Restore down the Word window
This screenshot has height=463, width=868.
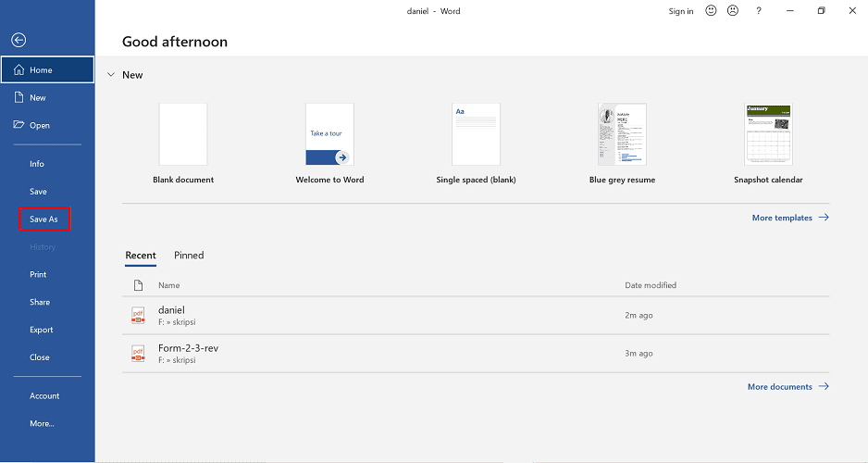[x=822, y=10]
